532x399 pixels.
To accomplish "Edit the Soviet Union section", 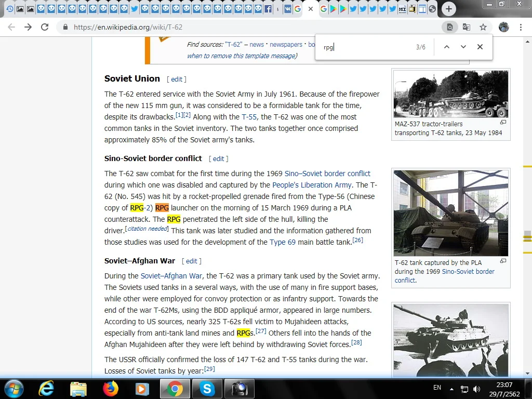I will pyautogui.click(x=177, y=79).
